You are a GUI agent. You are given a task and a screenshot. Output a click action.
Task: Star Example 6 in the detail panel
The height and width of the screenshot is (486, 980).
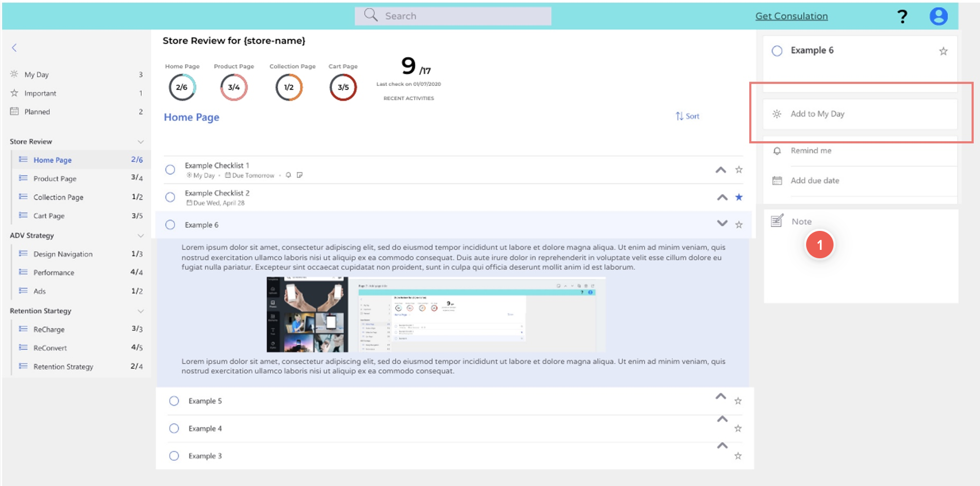tap(943, 51)
